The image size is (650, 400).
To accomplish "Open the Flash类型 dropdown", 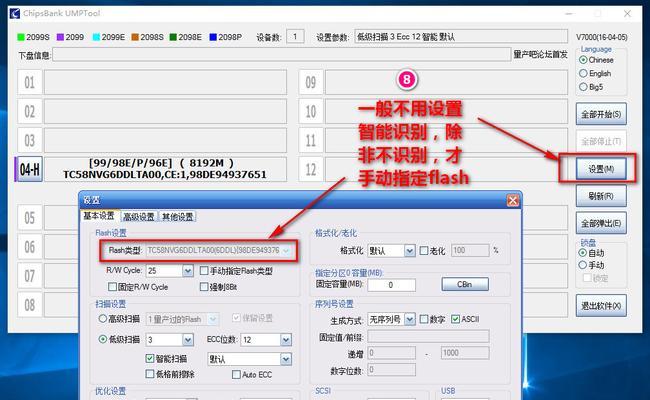I will 286,250.
